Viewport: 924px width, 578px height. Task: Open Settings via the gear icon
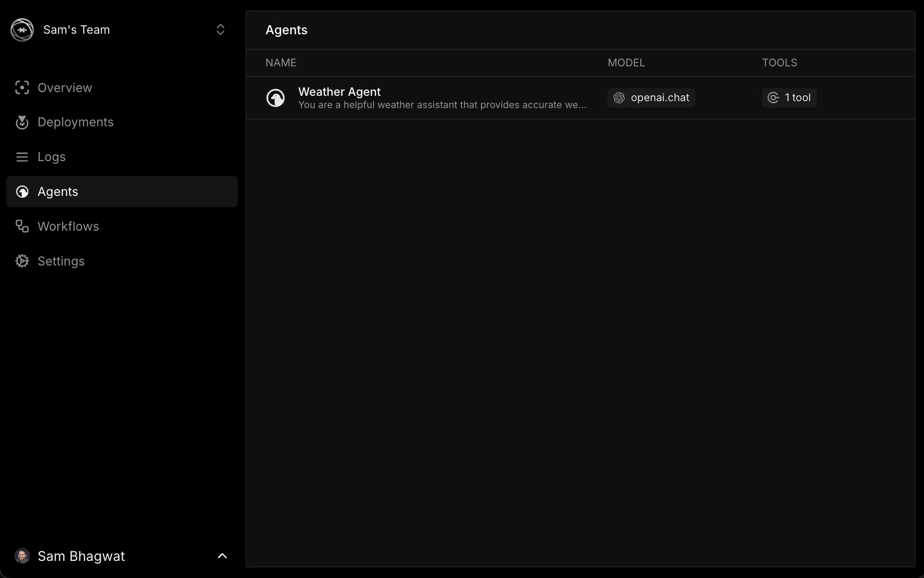coord(22,261)
